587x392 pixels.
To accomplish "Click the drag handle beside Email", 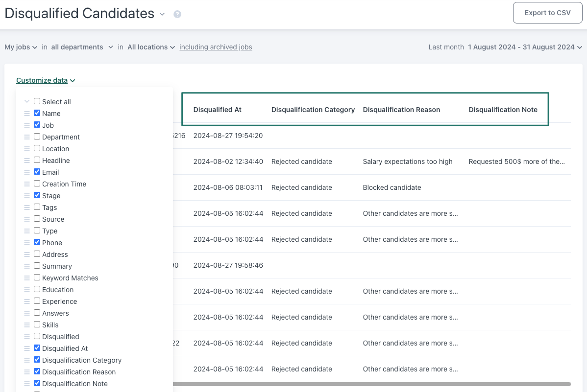I will click(26, 172).
